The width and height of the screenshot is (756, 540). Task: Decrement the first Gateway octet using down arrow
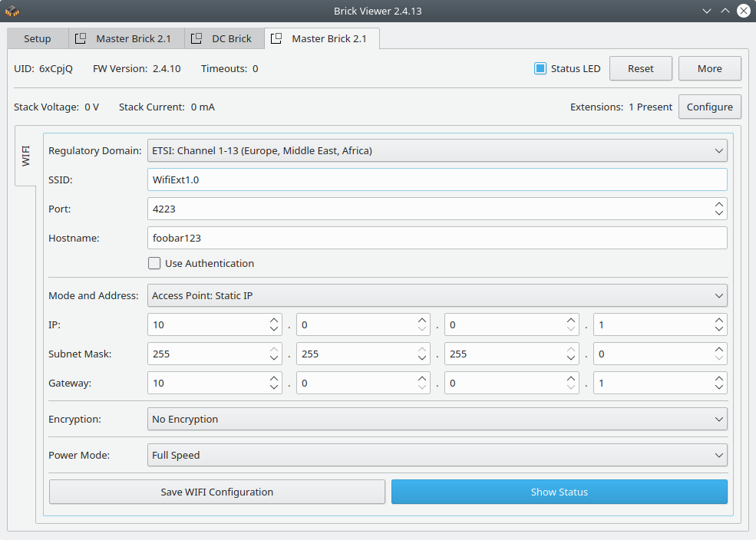274,387
